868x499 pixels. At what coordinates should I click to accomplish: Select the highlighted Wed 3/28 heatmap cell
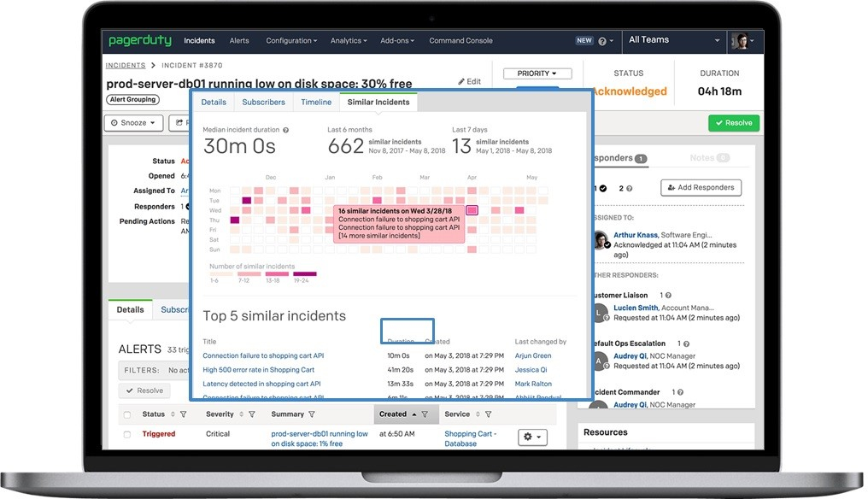(x=472, y=210)
